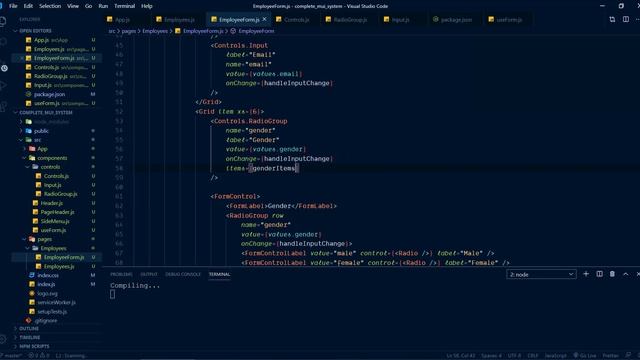Open the terminal selector dropdown 2: node
This screenshot has width=640, height=360.
[541, 274]
